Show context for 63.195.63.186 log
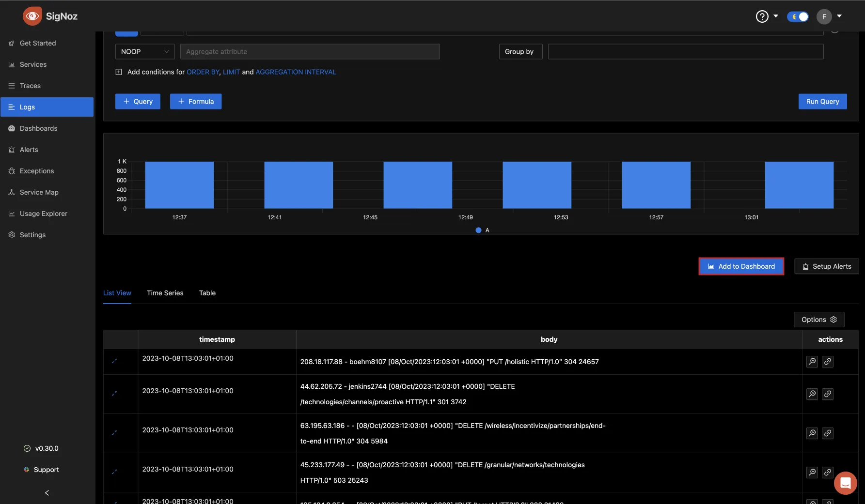 click(812, 433)
